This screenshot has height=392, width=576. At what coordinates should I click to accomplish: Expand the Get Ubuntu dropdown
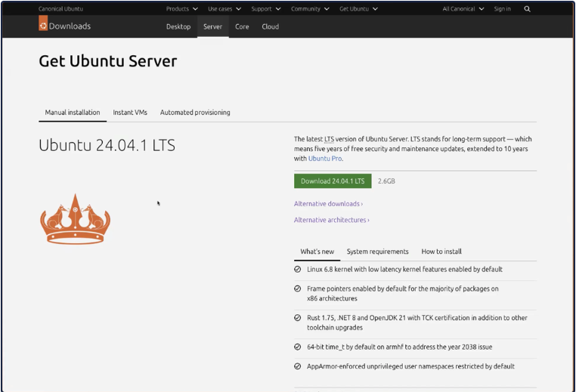pos(358,9)
